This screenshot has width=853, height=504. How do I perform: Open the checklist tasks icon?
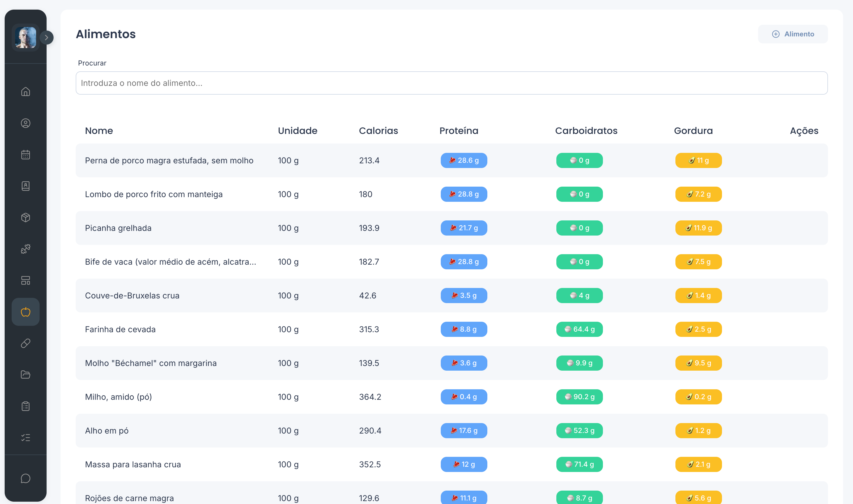point(25,437)
